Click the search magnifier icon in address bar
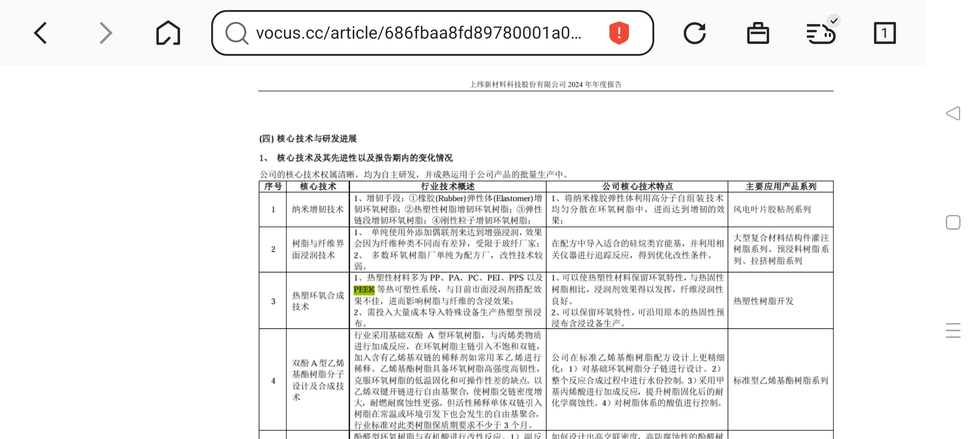The width and height of the screenshot is (980, 439). 237,33
